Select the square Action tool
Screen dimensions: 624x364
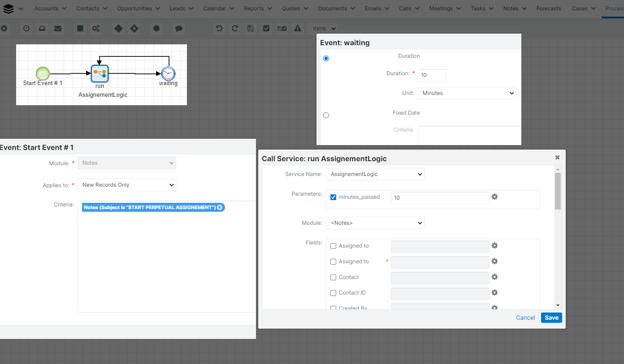tap(80, 28)
